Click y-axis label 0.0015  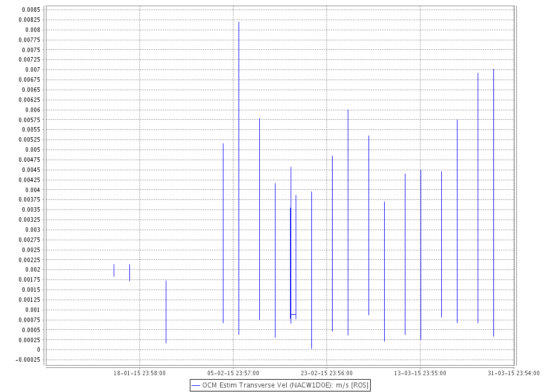(31, 290)
